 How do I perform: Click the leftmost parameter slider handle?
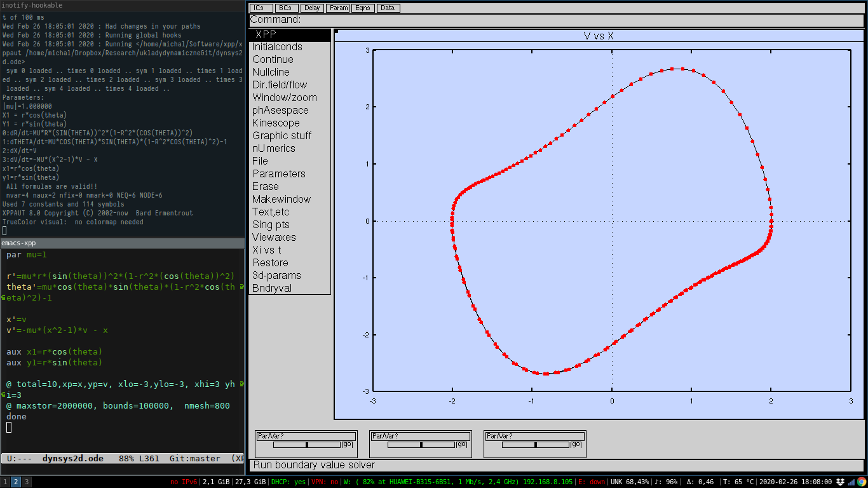[x=307, y=445]
